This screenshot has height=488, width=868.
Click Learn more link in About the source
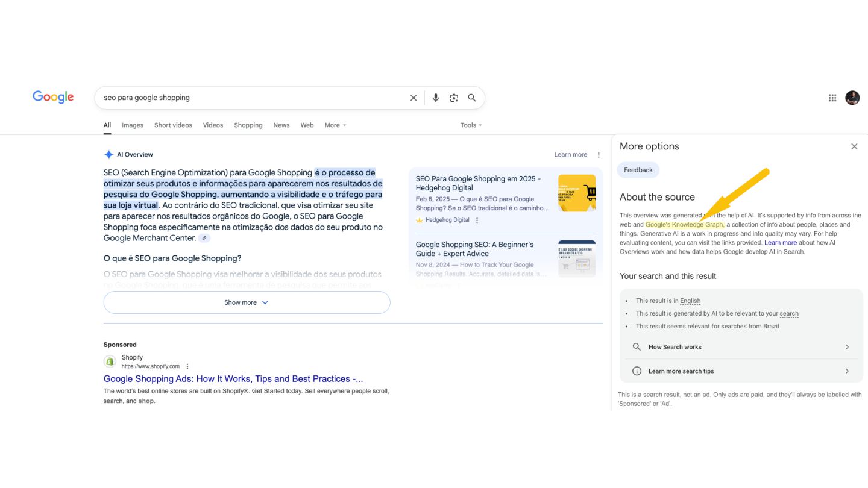click(x=781, y=243)
